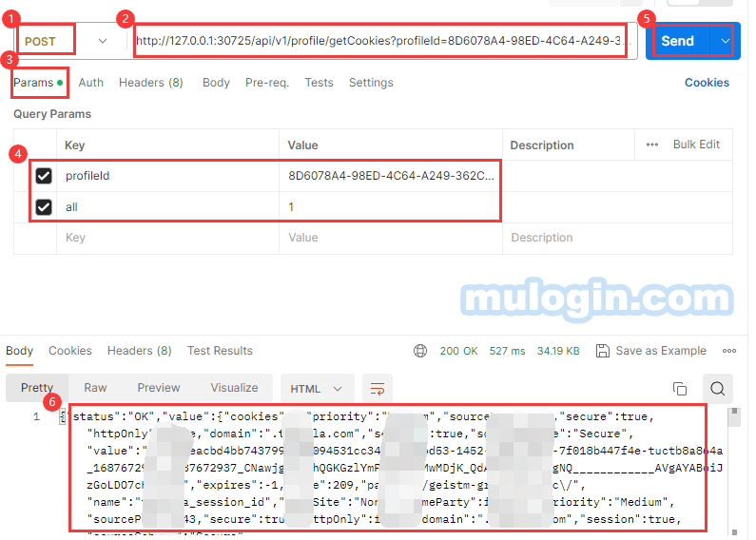The height and width of the screenshot is (540, 756).
Task: Uncheck the all parameter checkbox
Action: [x=44, y=207]
